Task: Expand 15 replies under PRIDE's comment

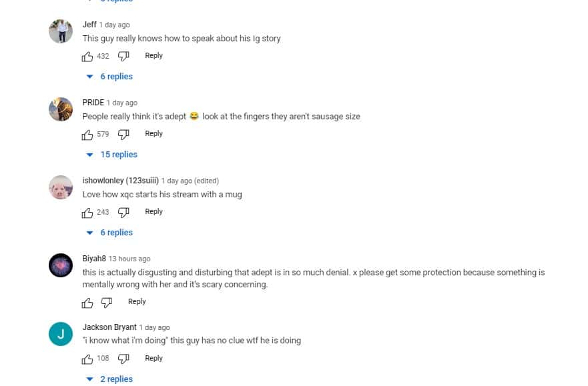Action: click(113, 155)
